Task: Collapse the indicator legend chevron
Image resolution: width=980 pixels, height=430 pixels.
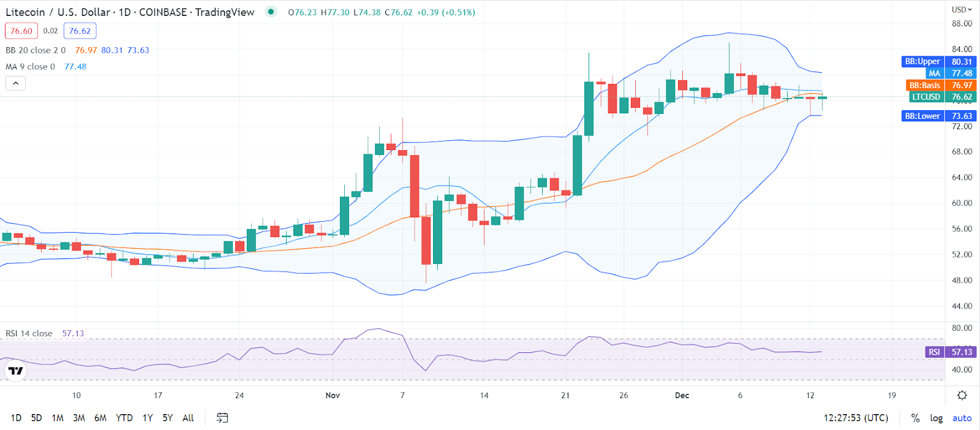Action: pyautogui.click(x=16, y=83)
